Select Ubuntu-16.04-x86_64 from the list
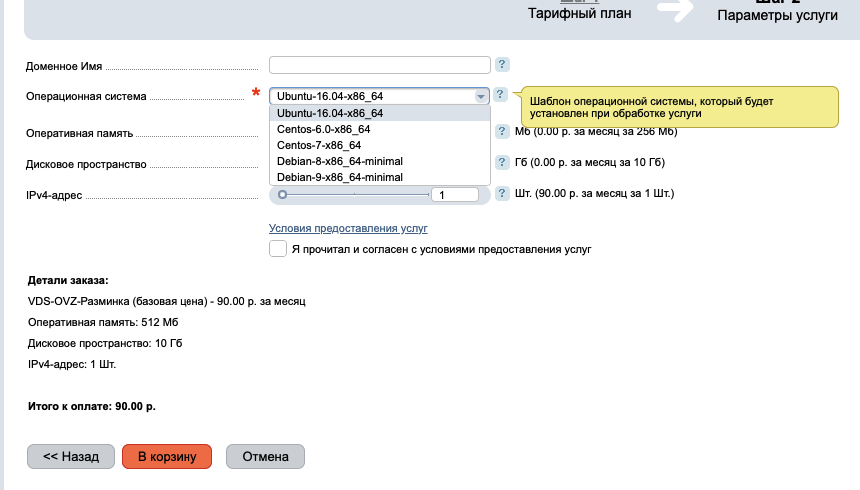The image size is (860, 490). [x=330, y=113]
